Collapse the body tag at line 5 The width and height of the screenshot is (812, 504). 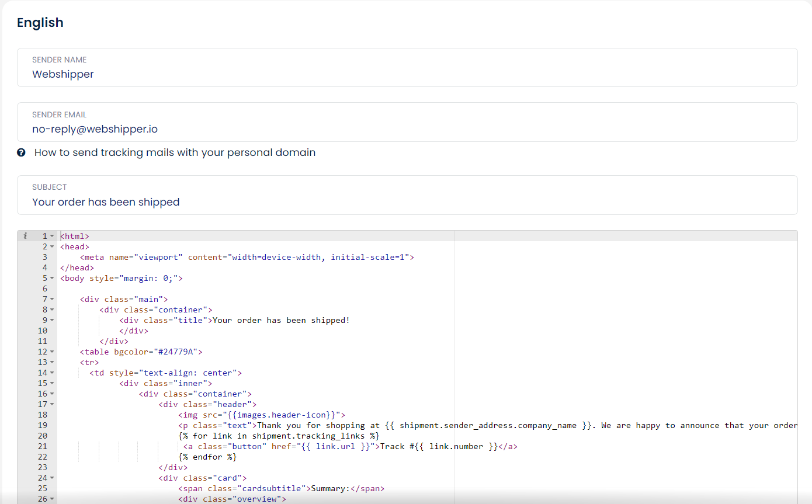coord(52,278)
